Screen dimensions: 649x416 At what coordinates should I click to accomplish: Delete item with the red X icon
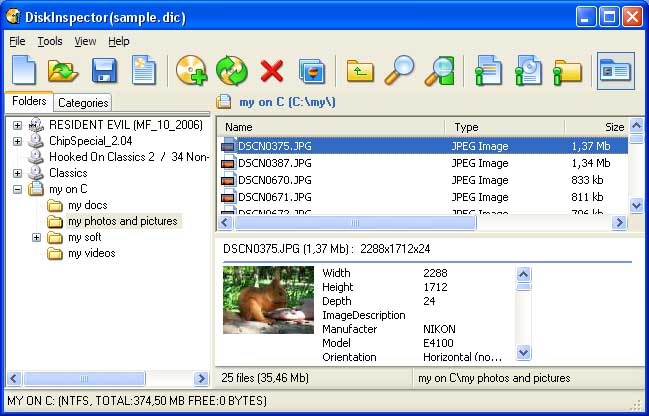click(272, 71)
